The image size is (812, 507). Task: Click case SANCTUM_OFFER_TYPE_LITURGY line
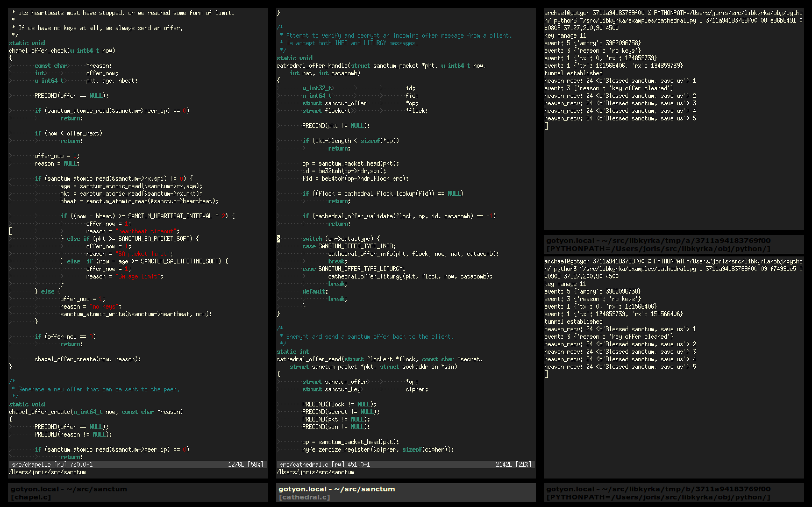(x=354, y=269)
